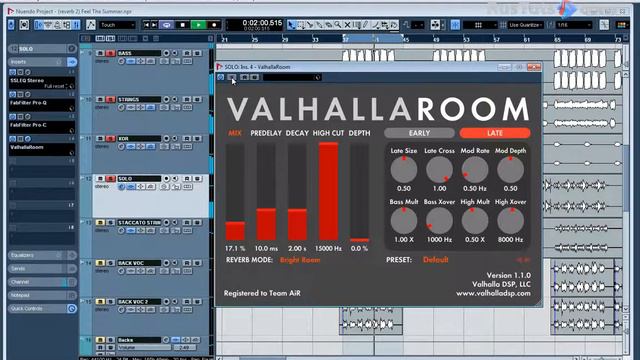640x360 pixels.
Task: Click the PREDELAY slider bar
Action: coord(266,192)
